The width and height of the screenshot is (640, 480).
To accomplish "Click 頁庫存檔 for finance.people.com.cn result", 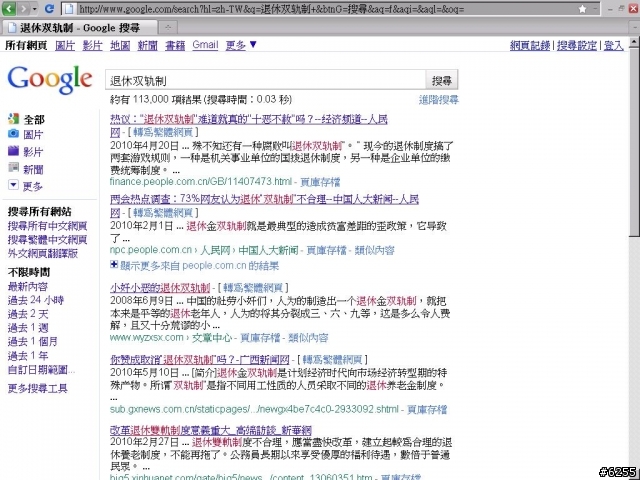I will point(320,182).
